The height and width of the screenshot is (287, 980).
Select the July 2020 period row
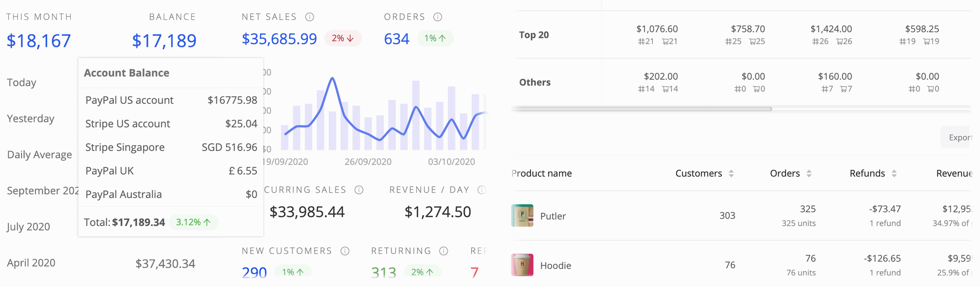28,227
